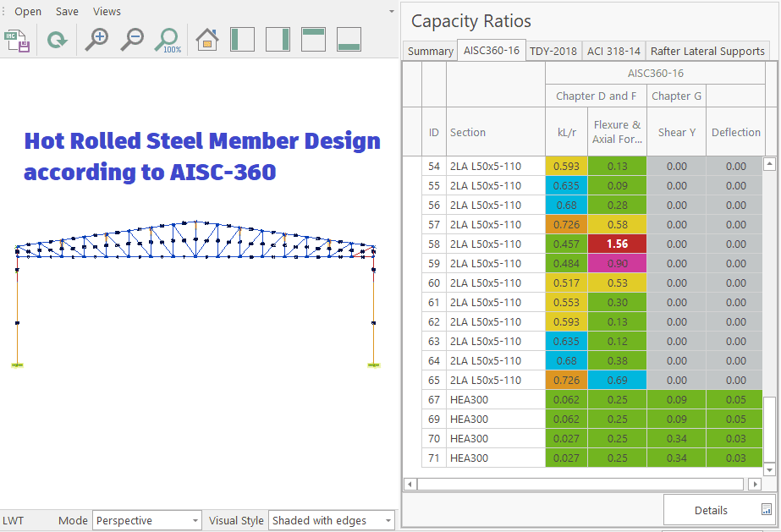Switch to the bottom view
Image resolution: width=781 pixels, height=532 pixels.
pos(349,40)
